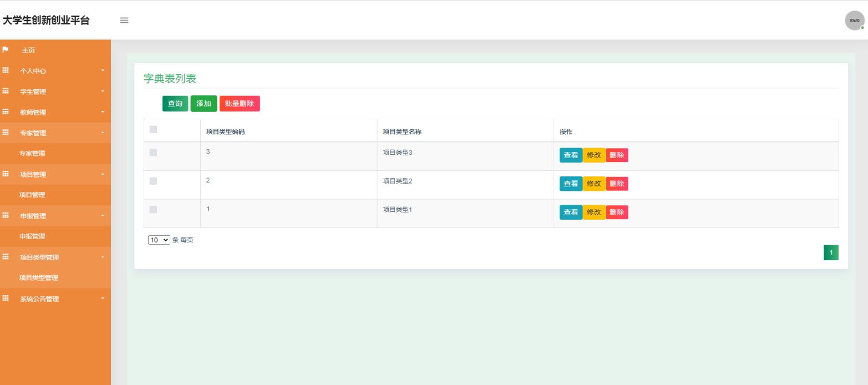Collapse the 项目类型管理 menu arrow

tap(103, 257)
